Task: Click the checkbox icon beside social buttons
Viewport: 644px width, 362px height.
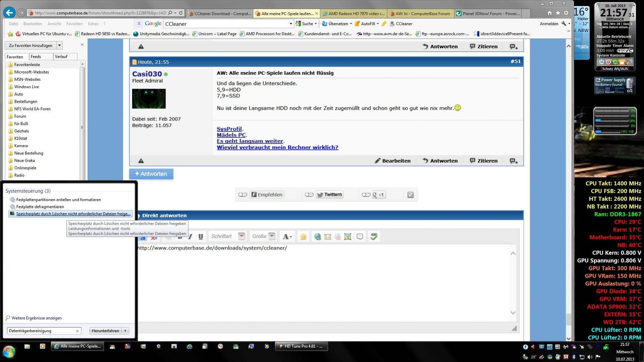Action: click(410, 195)
